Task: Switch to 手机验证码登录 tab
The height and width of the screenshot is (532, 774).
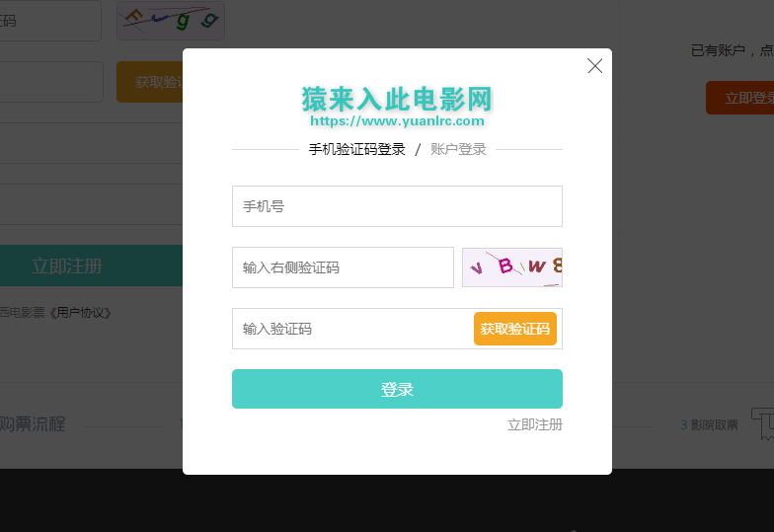Action: (x=357, y=149)
